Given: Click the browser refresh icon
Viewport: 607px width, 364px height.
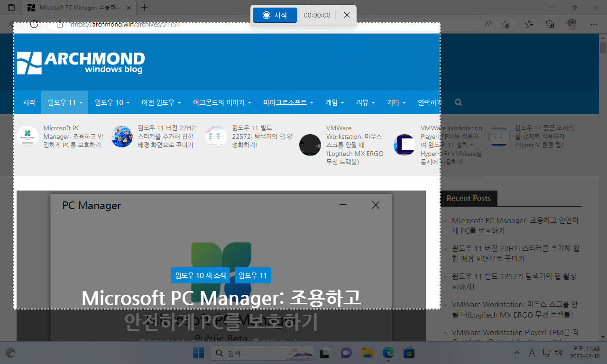Looking at the screenshot, I should 34,24.
